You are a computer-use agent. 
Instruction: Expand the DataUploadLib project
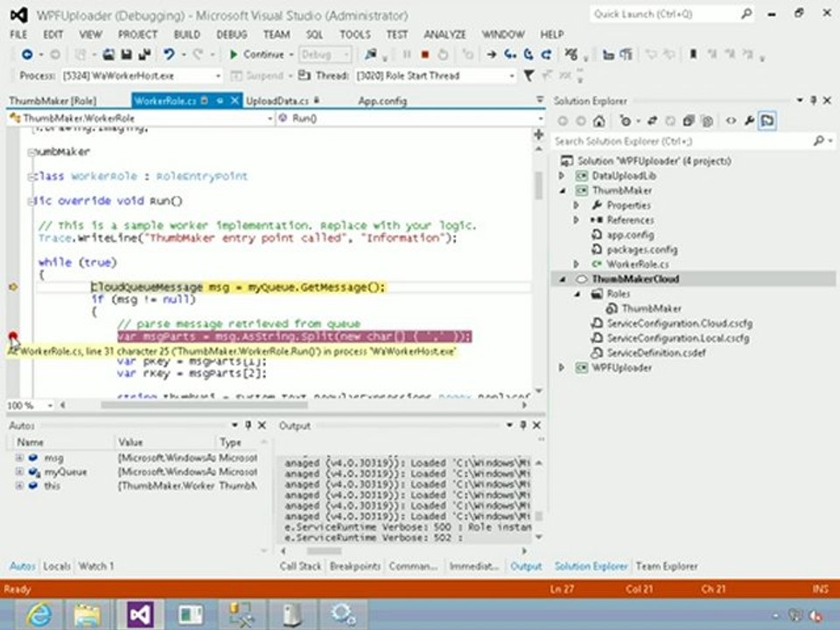[x=562, y=176]
